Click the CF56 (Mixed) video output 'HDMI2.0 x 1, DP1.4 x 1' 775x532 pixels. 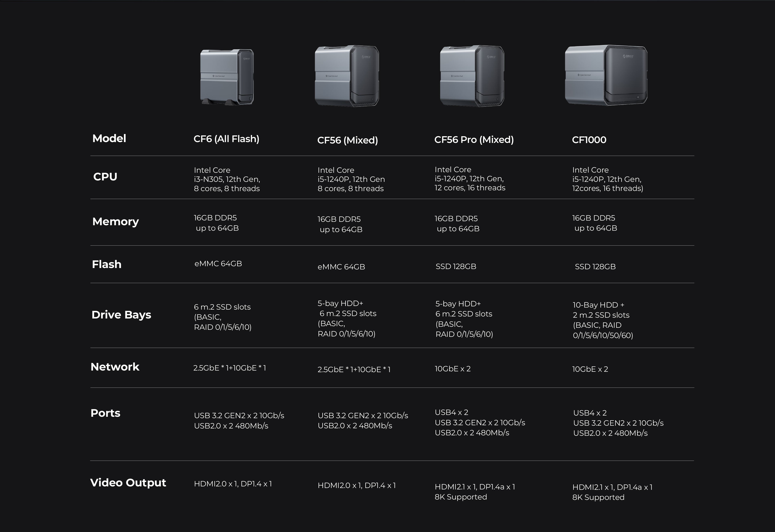point(357,486)
